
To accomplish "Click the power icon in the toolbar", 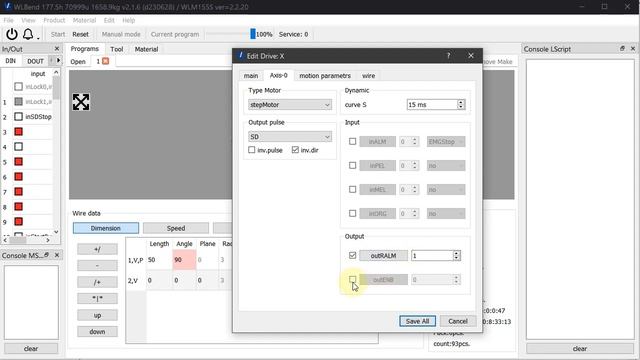I will [12, 34].
